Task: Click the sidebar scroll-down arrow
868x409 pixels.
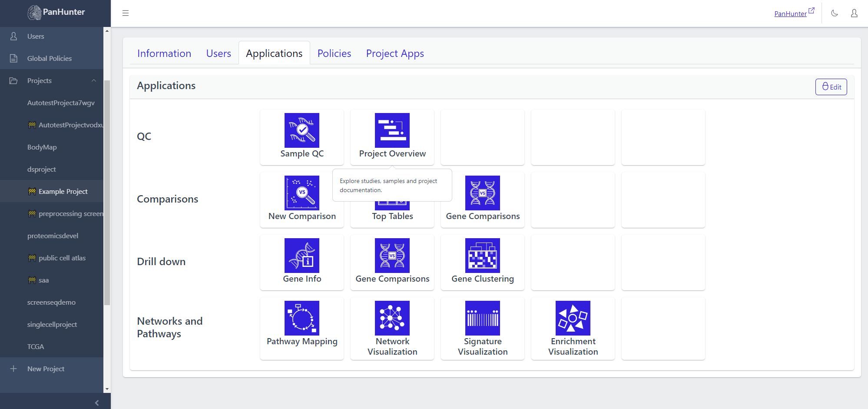Action: (x=107, y=389)
